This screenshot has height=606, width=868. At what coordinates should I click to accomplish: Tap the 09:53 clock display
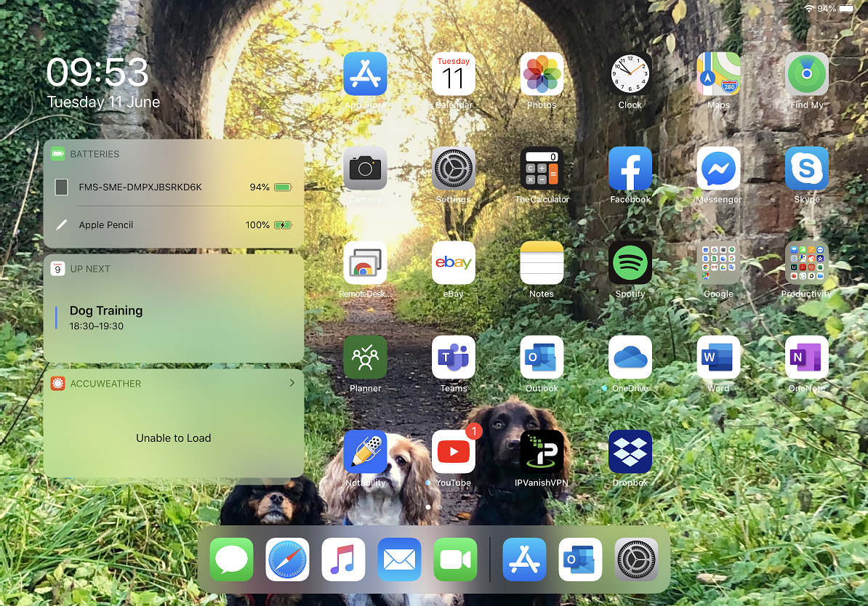97,73
